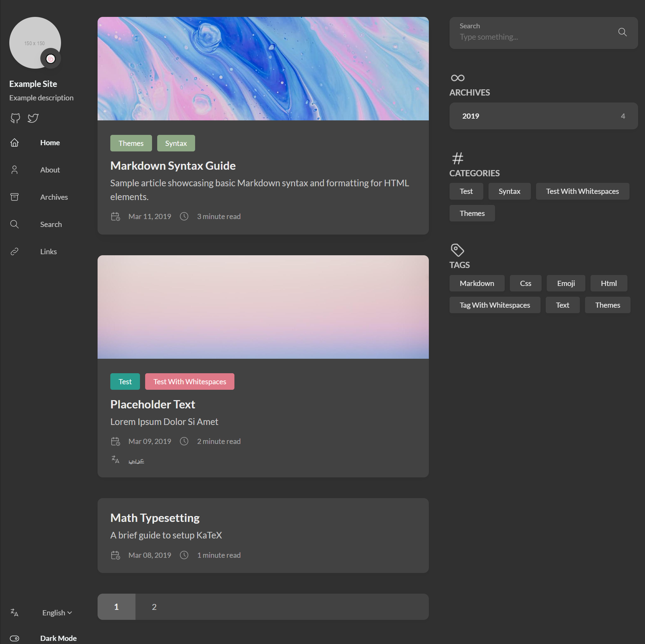The width and height of the screenshot is (645, 644).
Task: Open the Markdown Syntax Guide article
Action: click(172, 166)
